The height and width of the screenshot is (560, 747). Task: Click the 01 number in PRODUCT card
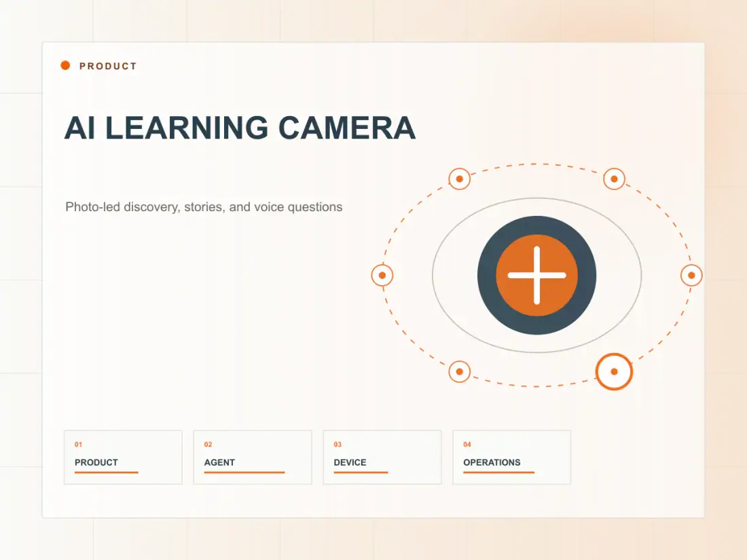click(79, 445)
